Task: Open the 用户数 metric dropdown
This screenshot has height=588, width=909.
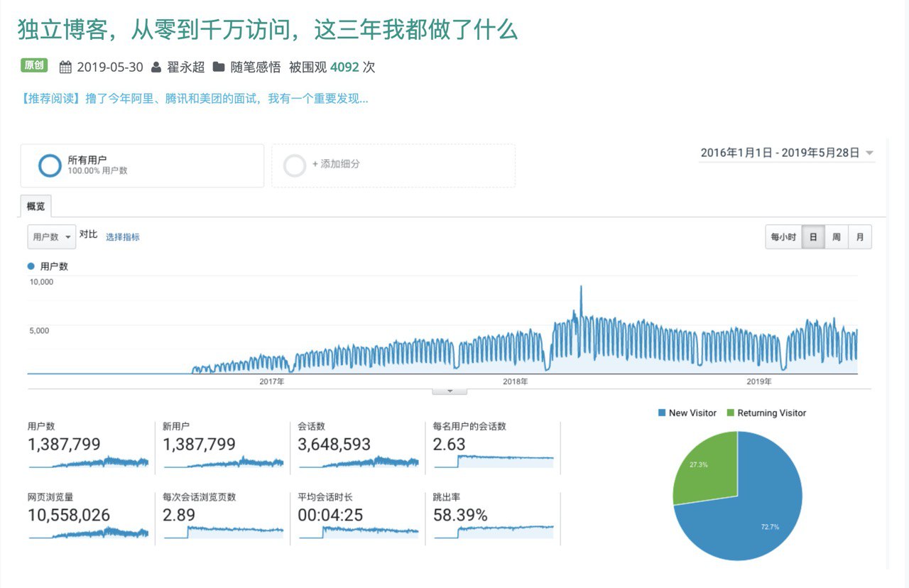Action: (52, 237)
